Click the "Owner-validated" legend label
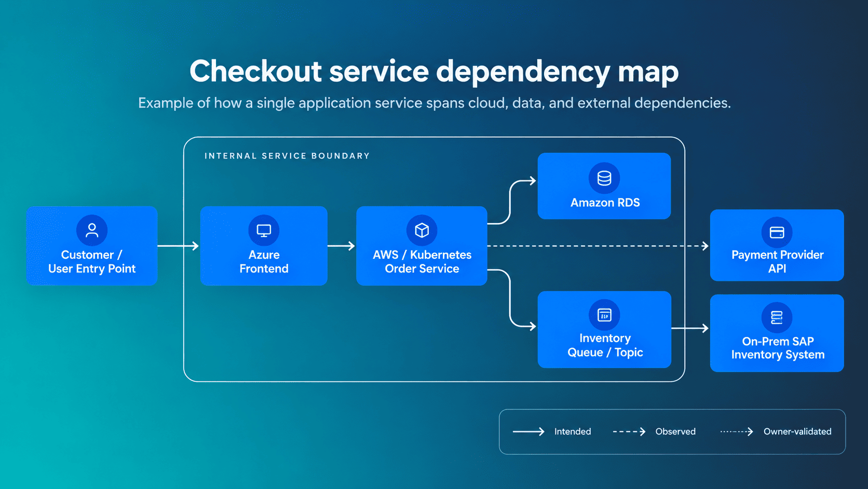The width and height of the screenshot is (868, 489). [797, 432]
